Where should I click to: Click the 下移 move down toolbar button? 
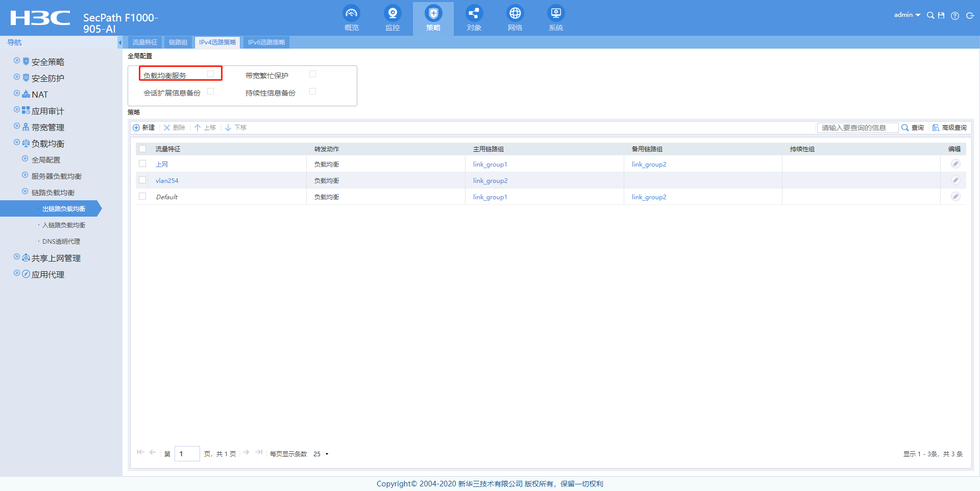coord(236,128)
